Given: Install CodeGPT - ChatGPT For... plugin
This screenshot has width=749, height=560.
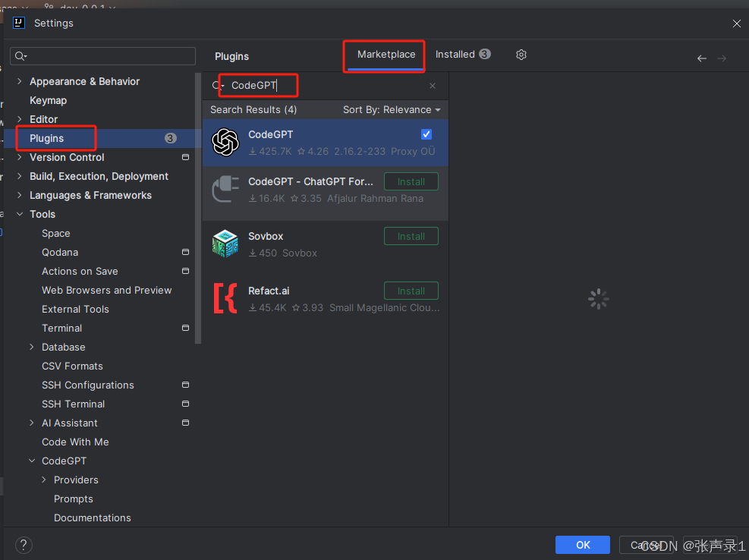Looking at the screenshot, I should click(x=411, y=181).
